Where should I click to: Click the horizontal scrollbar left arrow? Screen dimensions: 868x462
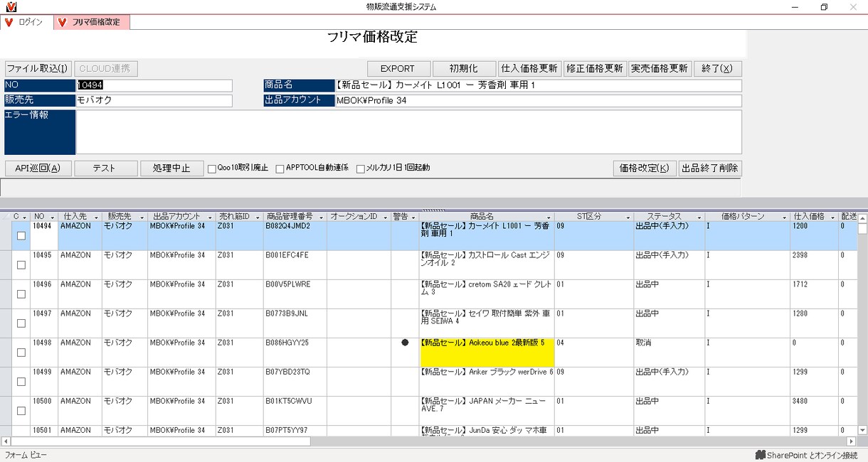[6, 441]
